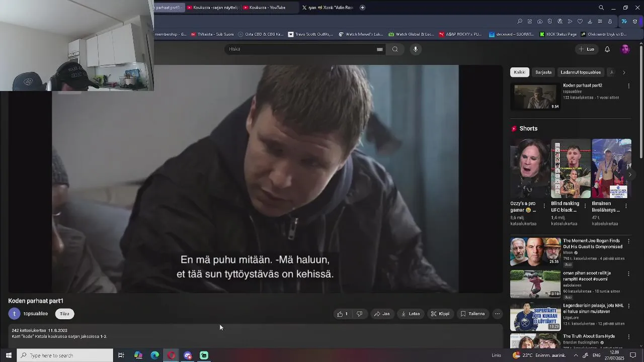Switch to Koukussa -sarjan näyttelijät tab
Viewport: 644px width, 362px height.
tap(213, 8)
